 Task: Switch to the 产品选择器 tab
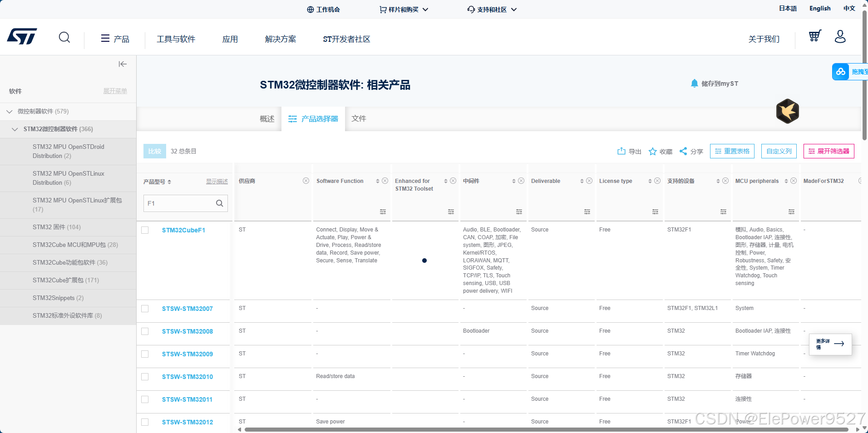313,119
